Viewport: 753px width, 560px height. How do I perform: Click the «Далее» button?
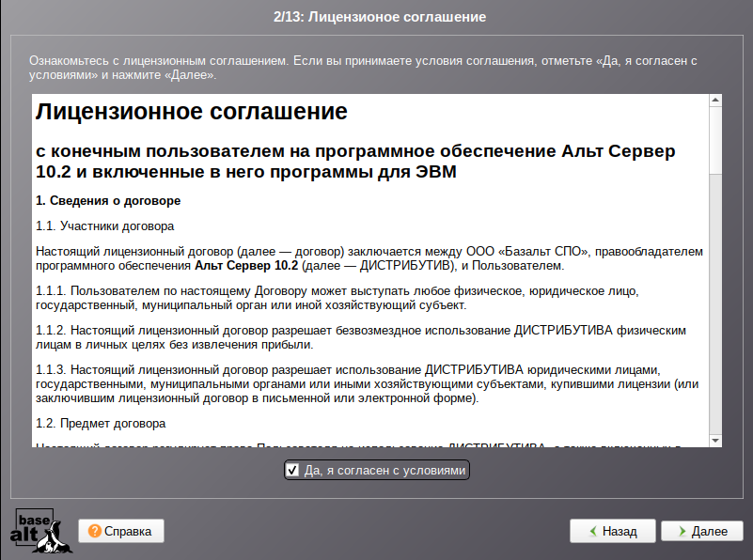point(701,531)
